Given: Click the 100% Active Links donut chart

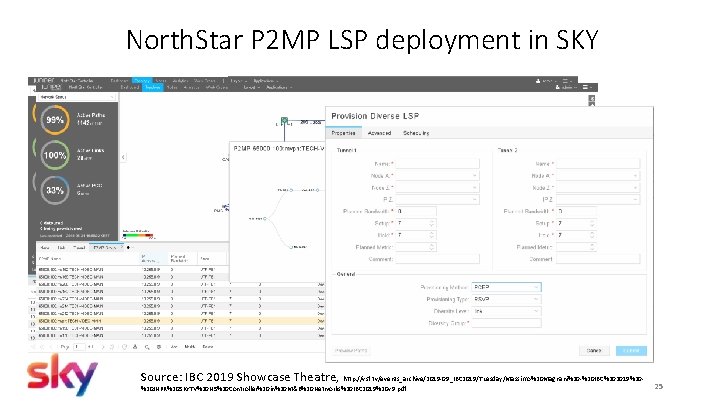Looking at the screenshot, I should tap(55, 155).
